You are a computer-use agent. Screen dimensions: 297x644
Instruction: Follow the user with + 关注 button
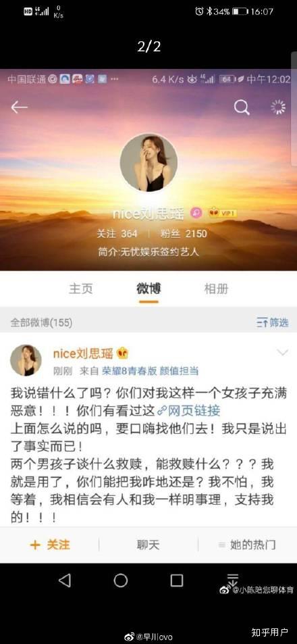point(50,545)
